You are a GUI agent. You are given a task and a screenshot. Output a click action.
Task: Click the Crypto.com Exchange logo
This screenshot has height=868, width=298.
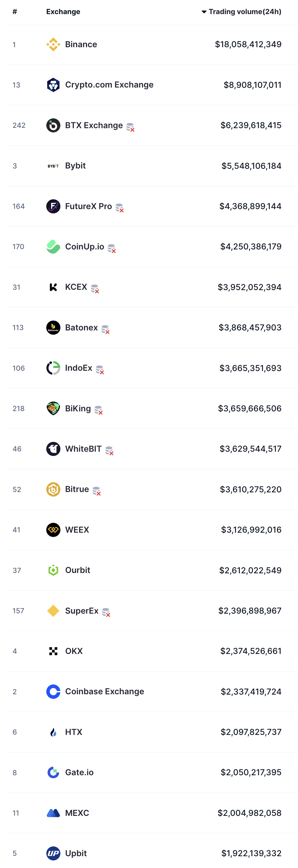pos(53,85)
